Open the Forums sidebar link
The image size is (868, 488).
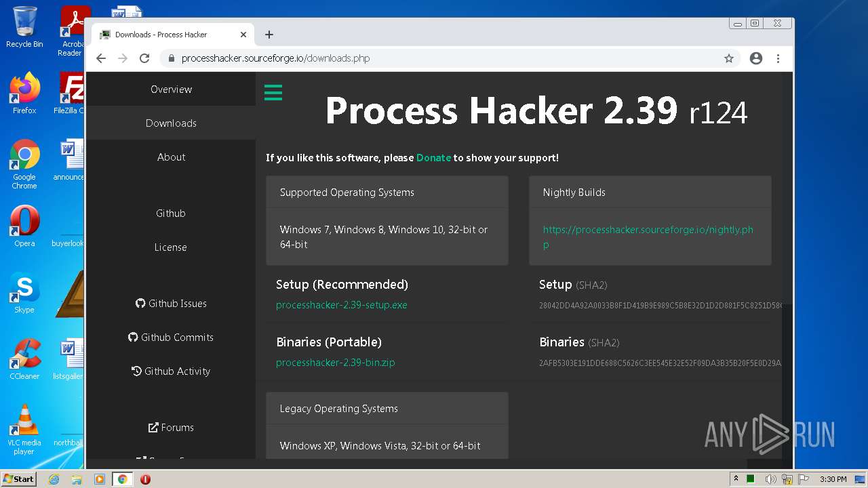[171, 428]
